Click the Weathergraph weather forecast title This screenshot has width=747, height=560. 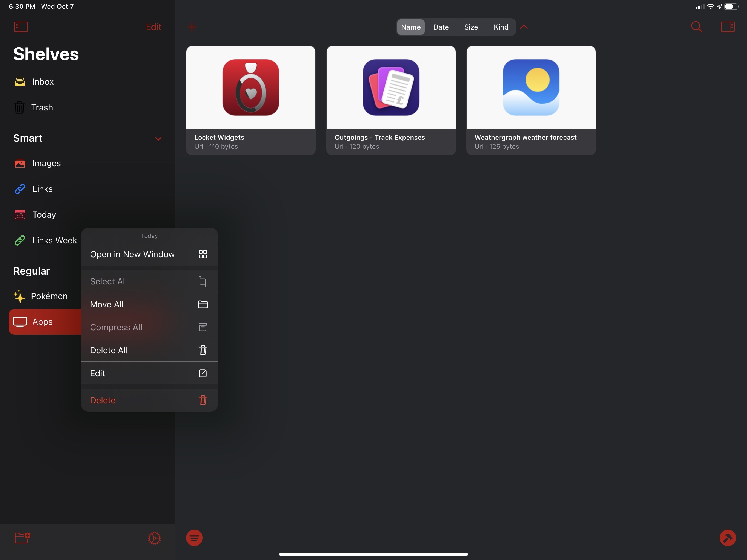pos(526,138)
